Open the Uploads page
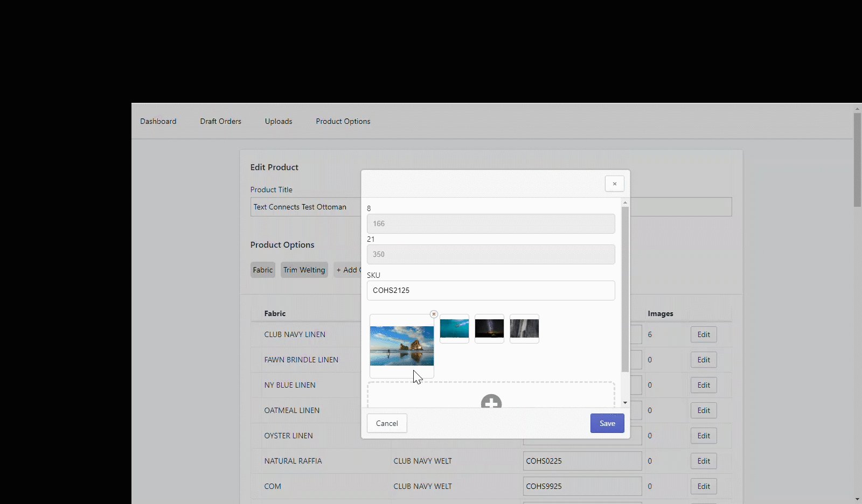The height and width of the screenshot is (504, 862). 279,121
